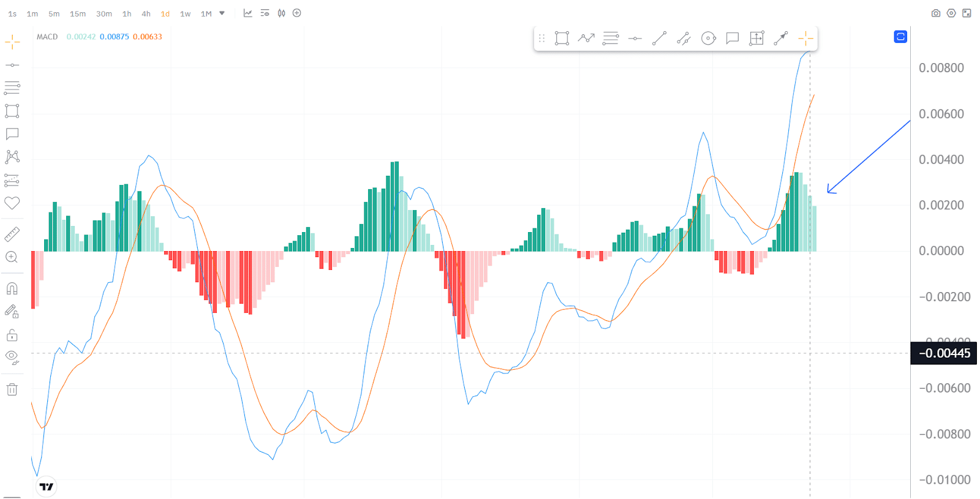Choose the 30m timeframe
Viewport: 980px width, 499px height.
(104, 13)
